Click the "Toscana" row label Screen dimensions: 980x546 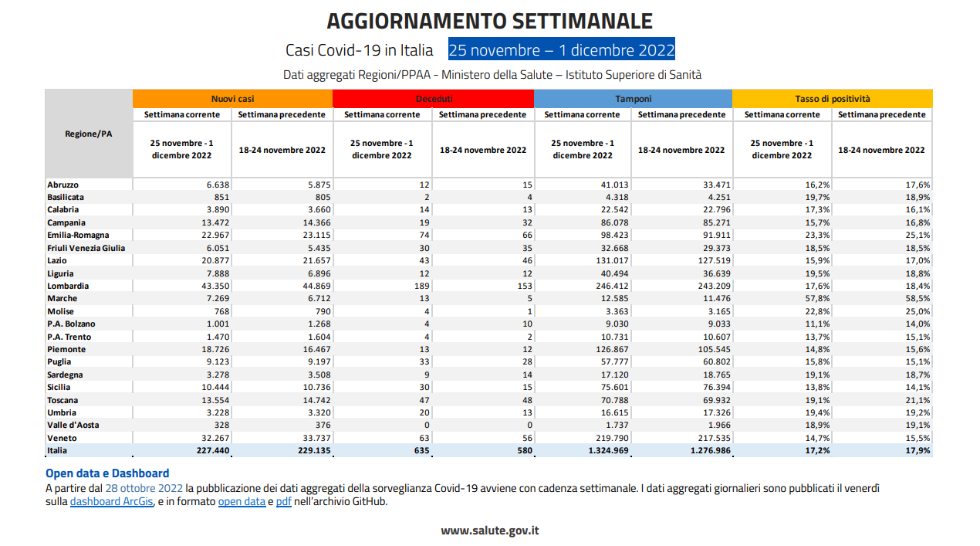(x=63, y=400)
